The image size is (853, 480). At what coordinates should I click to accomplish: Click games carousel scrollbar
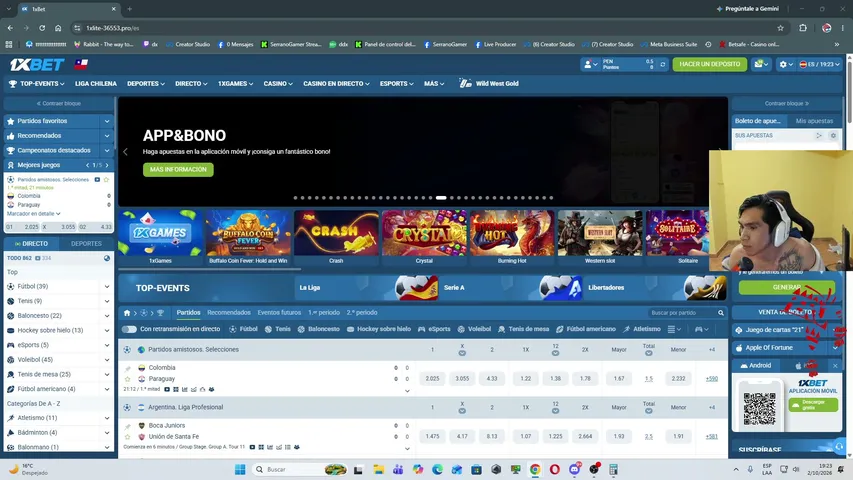click(209, 269)
